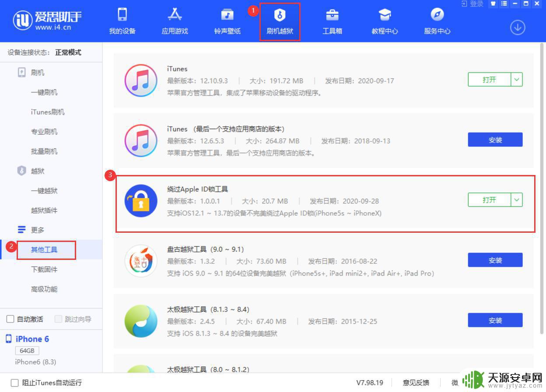Switch to 铃声壁纸 section
Image resolution: width=546 pixels, height=392 pixels.
tap(227, 21)
